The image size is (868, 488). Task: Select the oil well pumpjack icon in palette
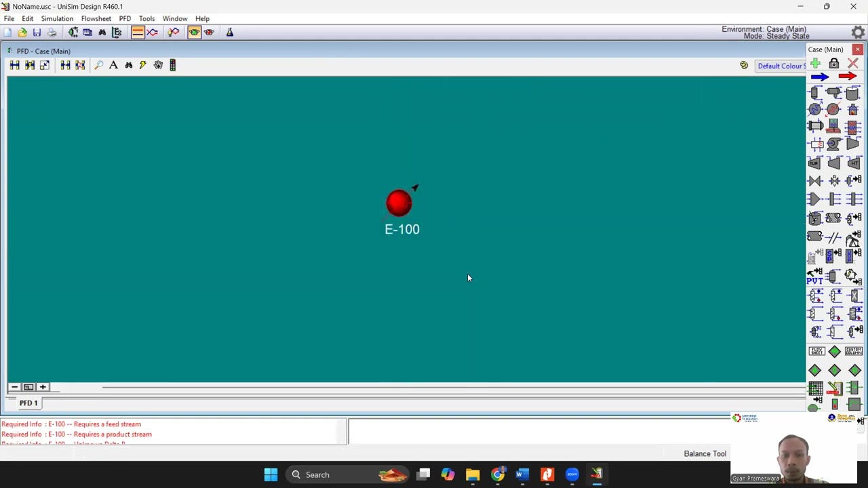click(853, 238)
